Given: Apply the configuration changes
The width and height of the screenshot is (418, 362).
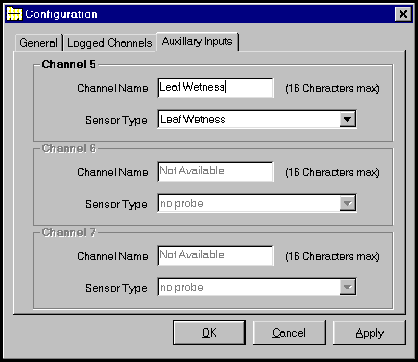Looking at the screenshot, I should click(x=369, y=333).
